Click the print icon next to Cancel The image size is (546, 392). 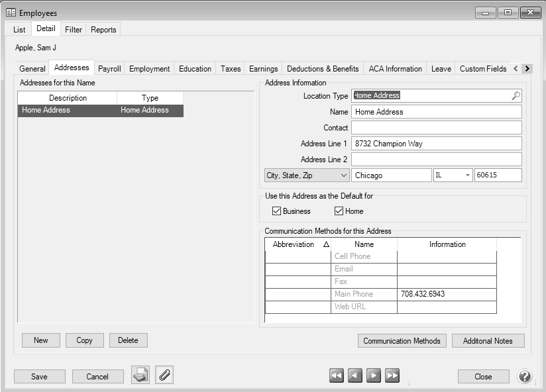(140, 375)
